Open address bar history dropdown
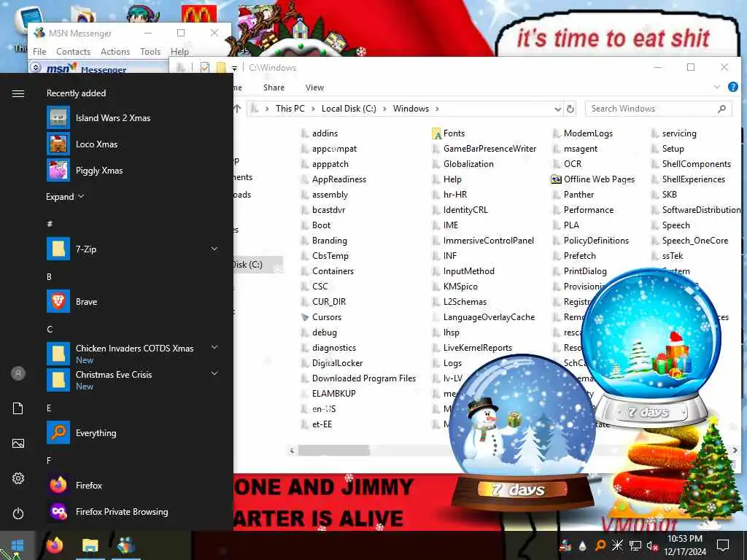The image size is (747, 560). (557, 109)
